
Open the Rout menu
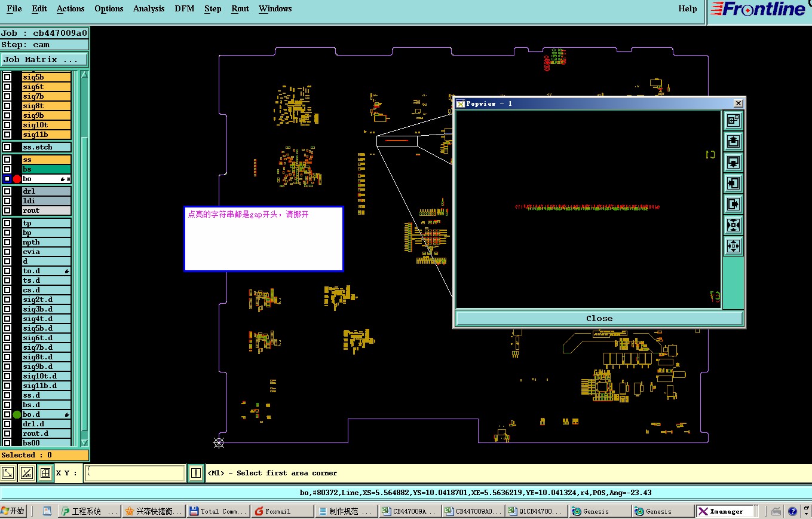(240, 9)
